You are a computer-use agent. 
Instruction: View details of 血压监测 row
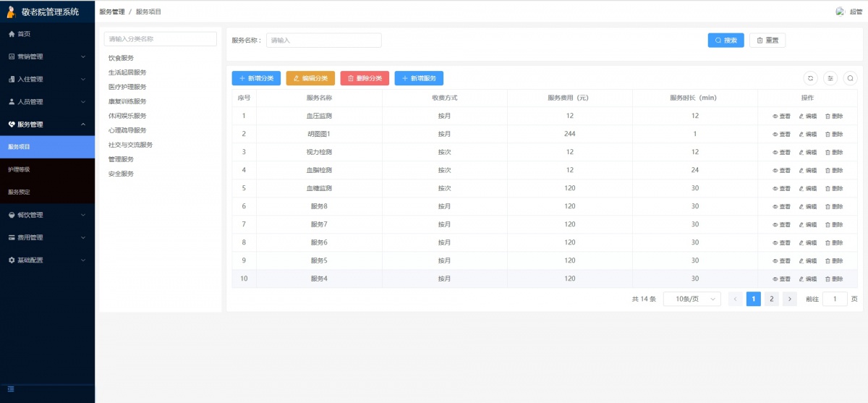point(781,116)
